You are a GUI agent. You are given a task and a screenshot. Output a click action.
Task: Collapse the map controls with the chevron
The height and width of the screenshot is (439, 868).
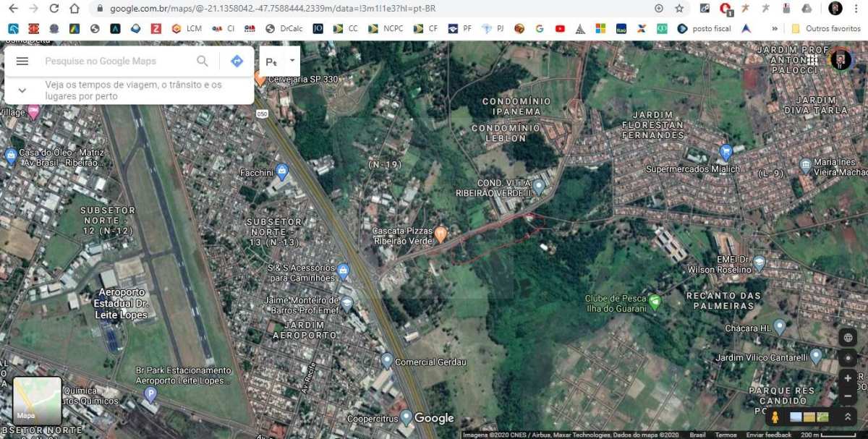tap(847, 416)
